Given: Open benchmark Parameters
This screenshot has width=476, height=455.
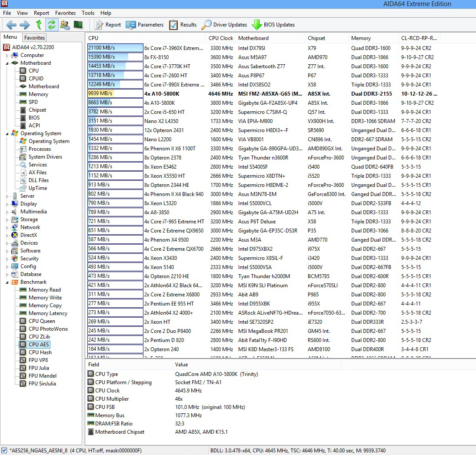Looking at the screenshot, I should (144, 25).
